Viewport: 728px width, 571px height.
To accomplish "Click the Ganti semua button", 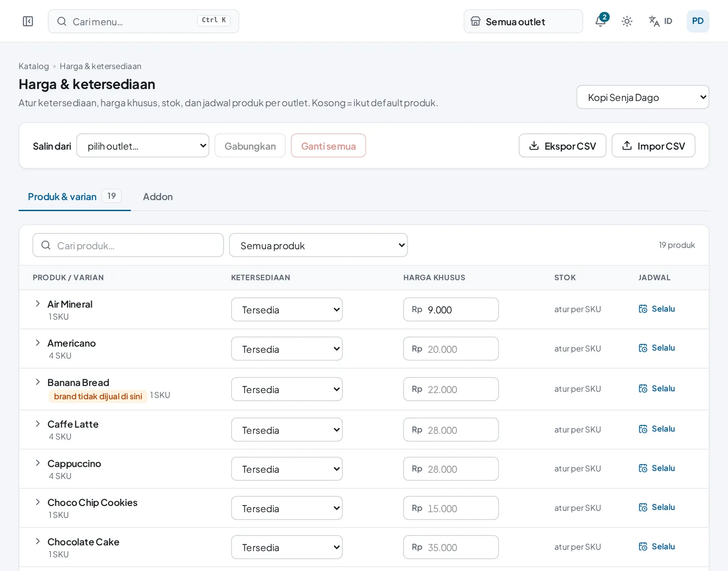I will point(329,146).
